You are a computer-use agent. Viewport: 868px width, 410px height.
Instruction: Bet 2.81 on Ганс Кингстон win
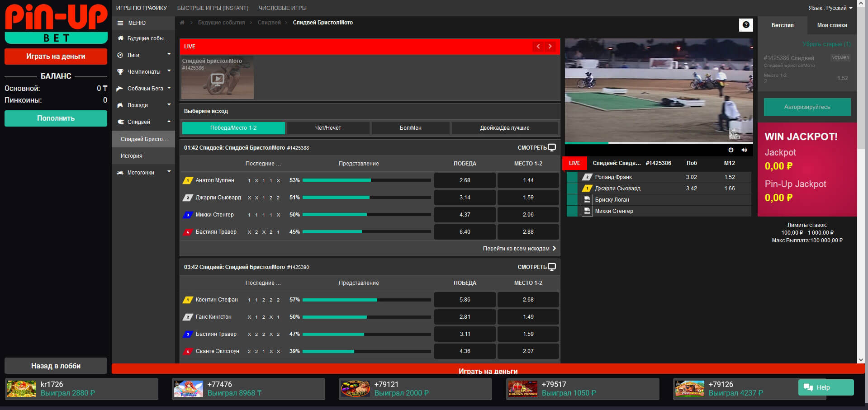tap(465, 317)
